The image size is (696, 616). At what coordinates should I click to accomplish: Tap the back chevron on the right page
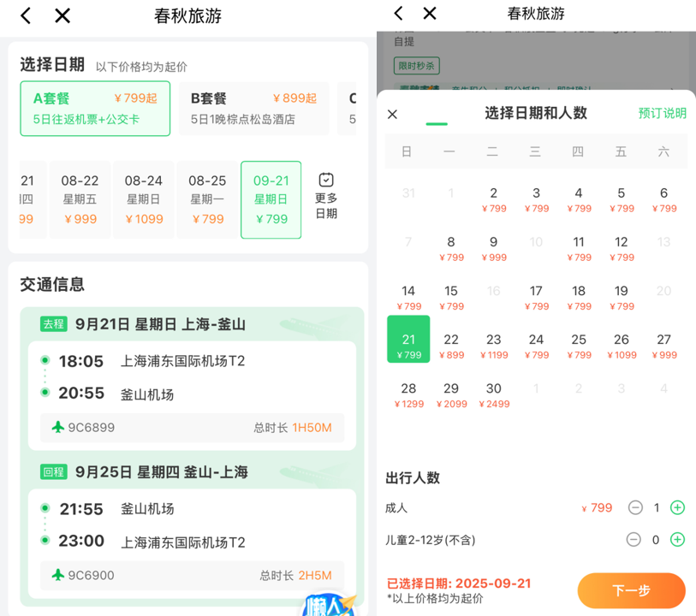point(396,13)
